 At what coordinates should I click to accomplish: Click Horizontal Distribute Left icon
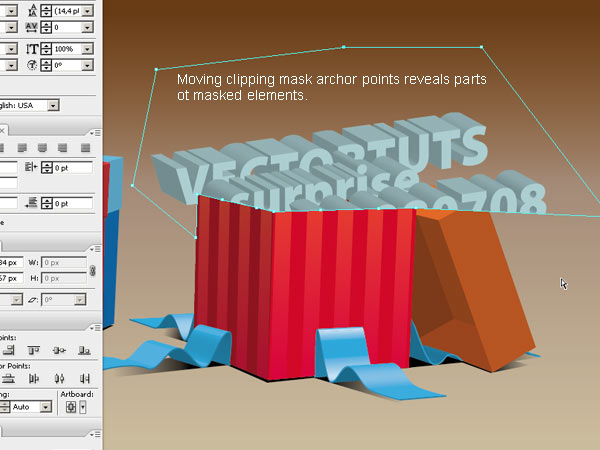tap(34, 379)
